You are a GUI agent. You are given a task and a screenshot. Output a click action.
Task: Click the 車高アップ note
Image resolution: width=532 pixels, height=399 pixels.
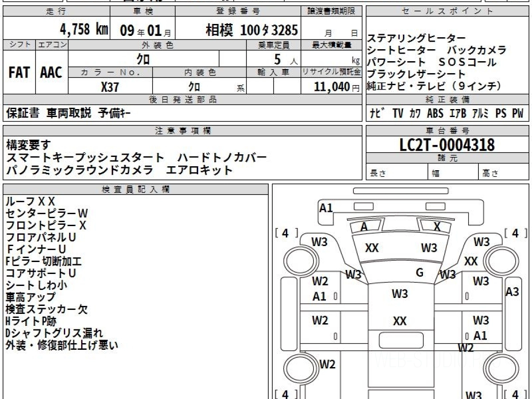[31, 297]
